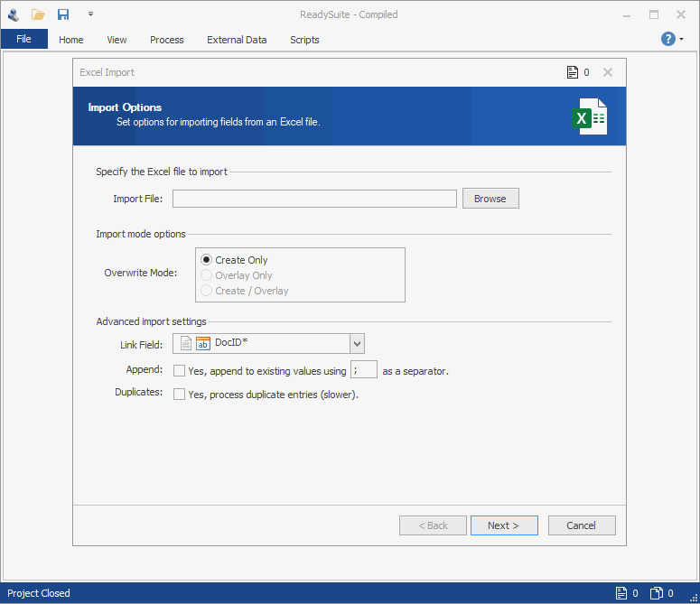Open the blue help question mark icon

(x=667, y=39)
